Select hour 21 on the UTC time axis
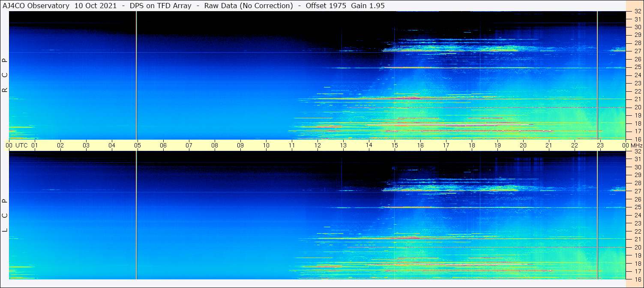Screen dimensions: 644x288 coord(549,145)
